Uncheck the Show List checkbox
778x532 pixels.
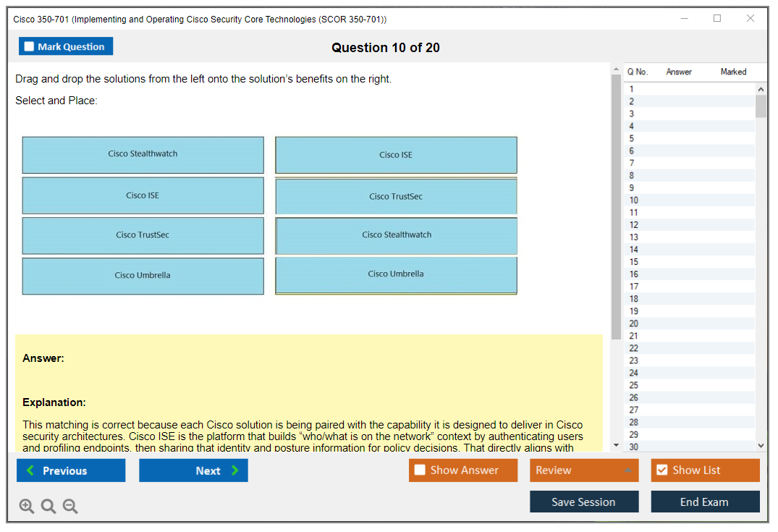point(661,470)
